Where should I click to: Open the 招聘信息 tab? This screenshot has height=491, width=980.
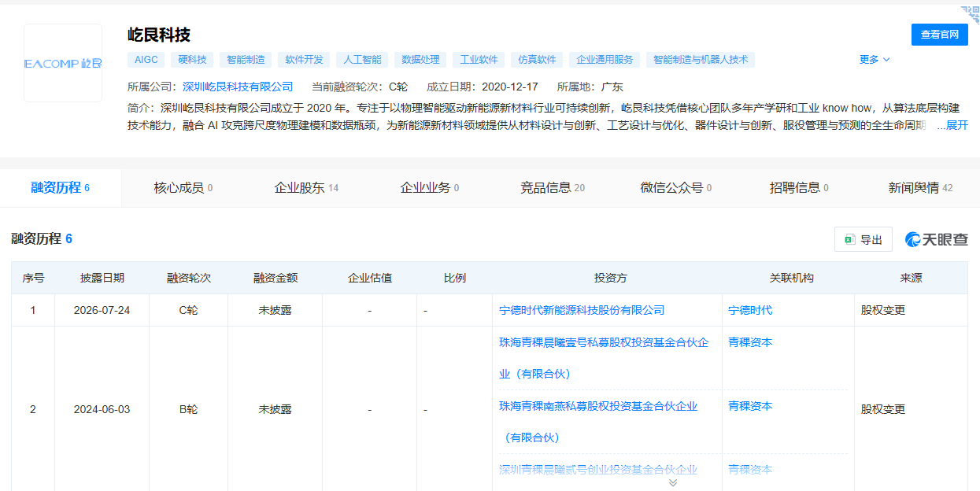tap(799, 188)
